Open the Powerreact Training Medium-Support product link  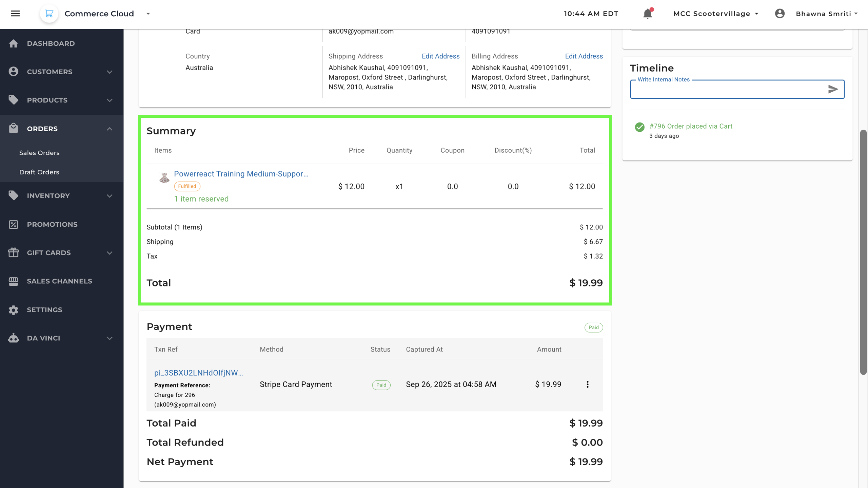(x=241, y=174)
